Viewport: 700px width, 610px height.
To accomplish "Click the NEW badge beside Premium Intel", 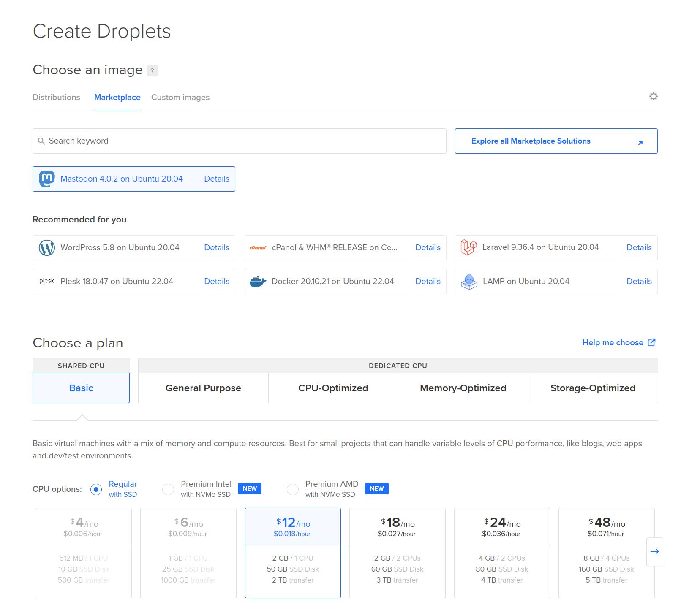I will point(250,488).
